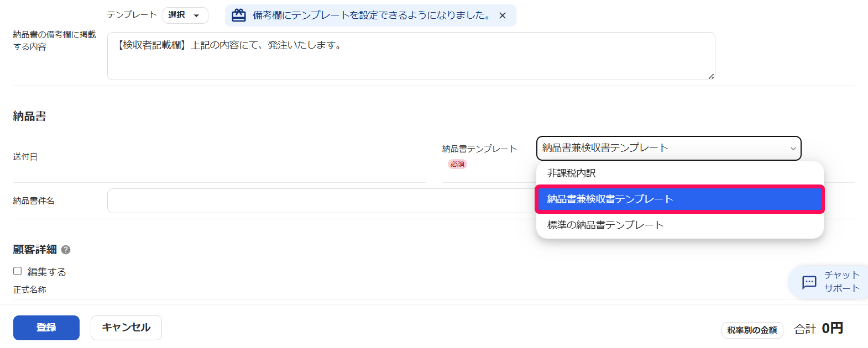Image resolution: width=868 pixels, height=348 pixels.
Task: Open the テンプレート 選択 dropdown
Action: (185, 15)
